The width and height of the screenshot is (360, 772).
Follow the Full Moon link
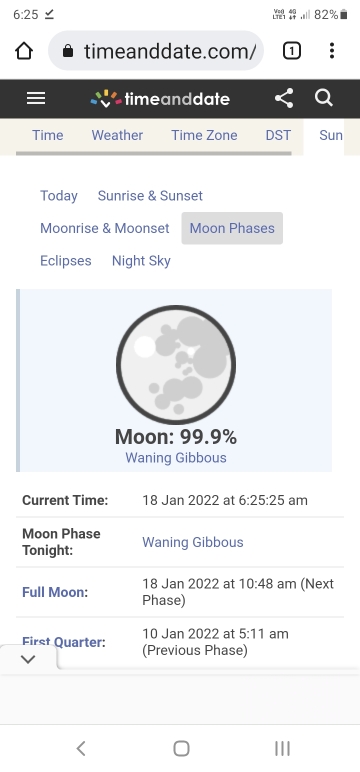pos(53,592)
